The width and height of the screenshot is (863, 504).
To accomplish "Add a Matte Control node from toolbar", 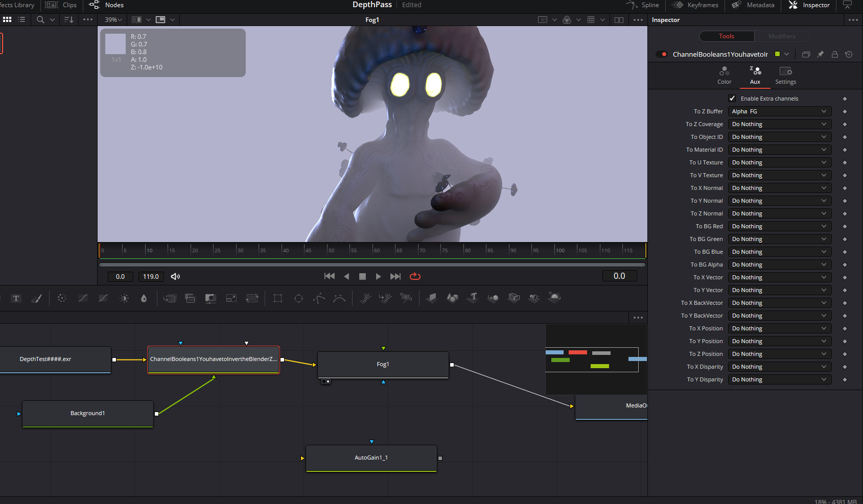I will tap(211, 298).
